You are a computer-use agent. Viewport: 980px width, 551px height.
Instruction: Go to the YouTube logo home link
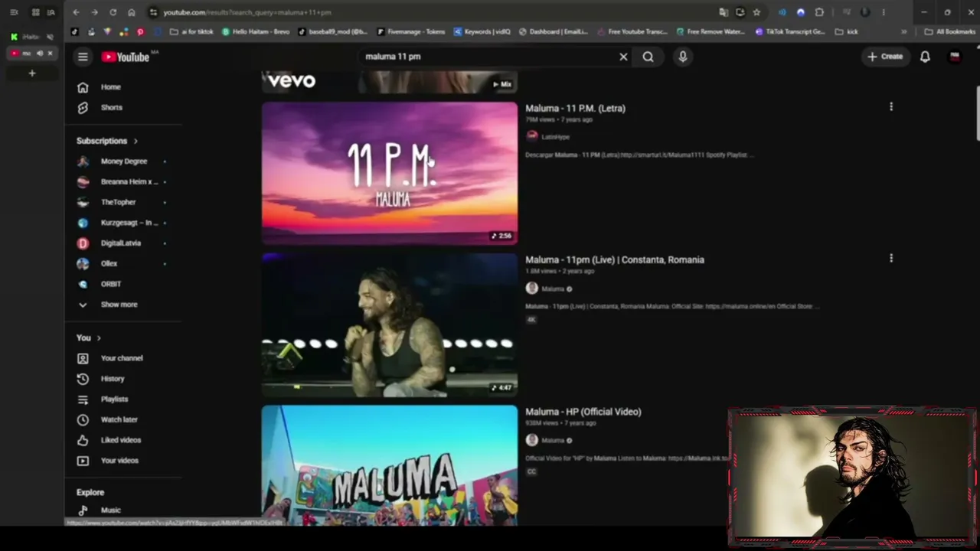pyautogui.click(x=126, y=57)
